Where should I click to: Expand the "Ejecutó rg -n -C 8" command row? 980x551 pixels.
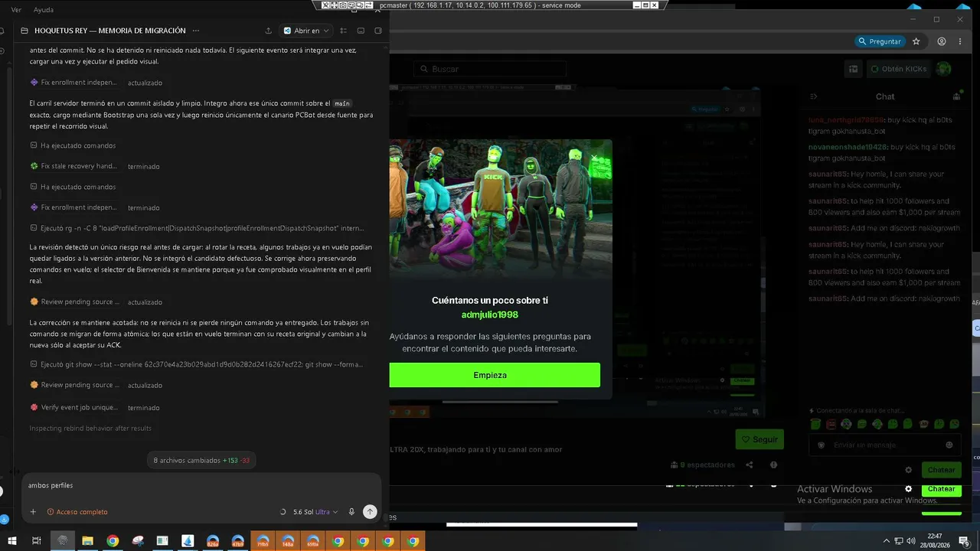(x=197, y=228)
